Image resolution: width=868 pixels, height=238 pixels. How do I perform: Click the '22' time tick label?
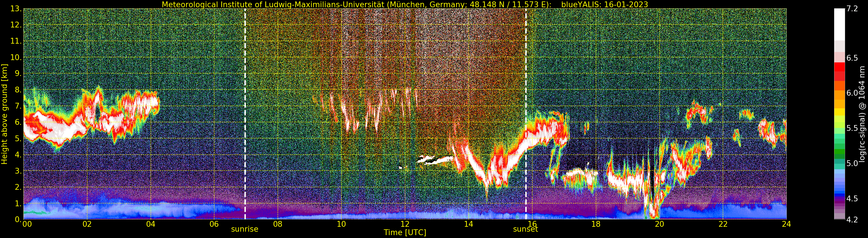[x=723, y=224]
